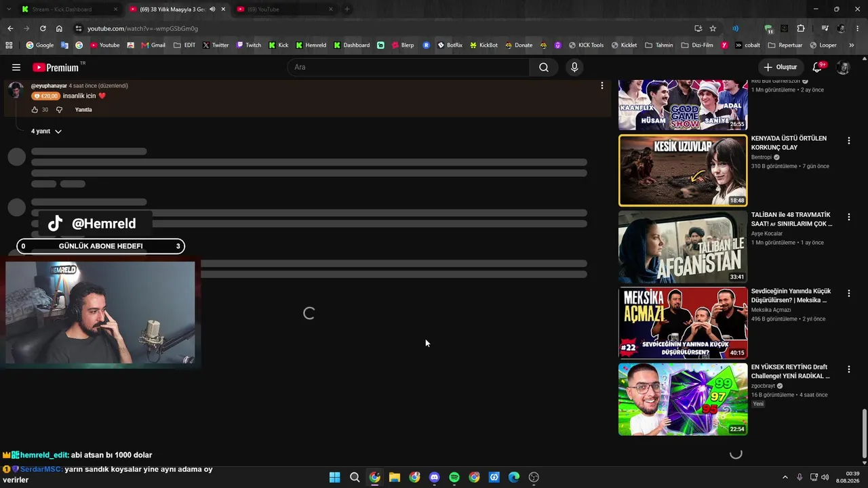Viewport: 868px width, 488px height.
Task: Open the Twitch bookmark
Action: coord(248,45)
